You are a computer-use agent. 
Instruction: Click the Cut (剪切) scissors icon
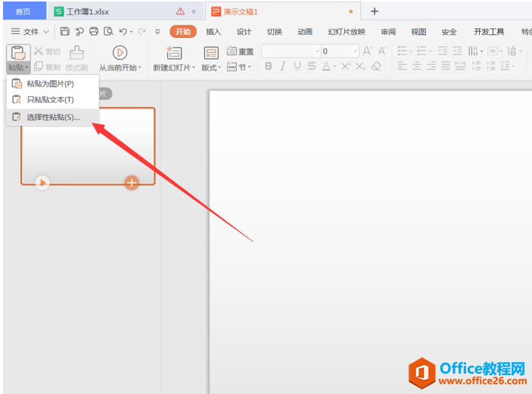click(x=39, y=52)
